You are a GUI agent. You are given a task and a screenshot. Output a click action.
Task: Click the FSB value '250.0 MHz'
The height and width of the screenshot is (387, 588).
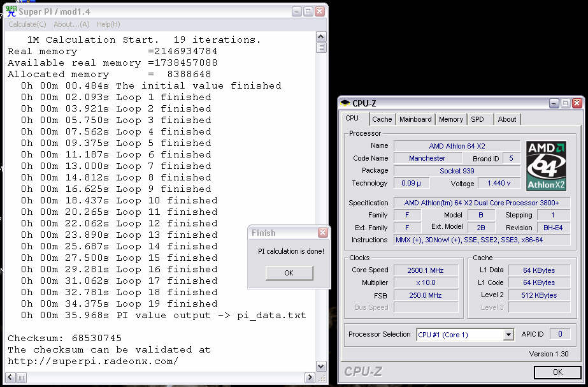coord(426,295)
